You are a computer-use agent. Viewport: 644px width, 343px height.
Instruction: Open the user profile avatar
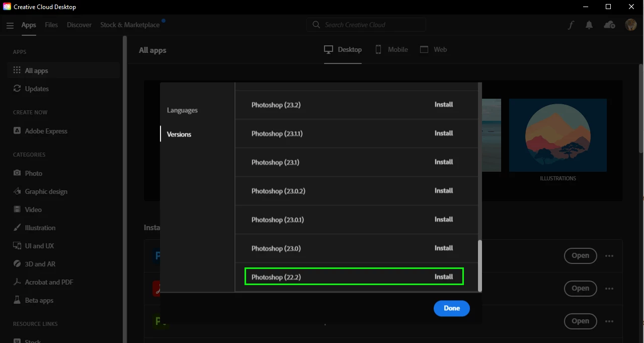point(631,25)
